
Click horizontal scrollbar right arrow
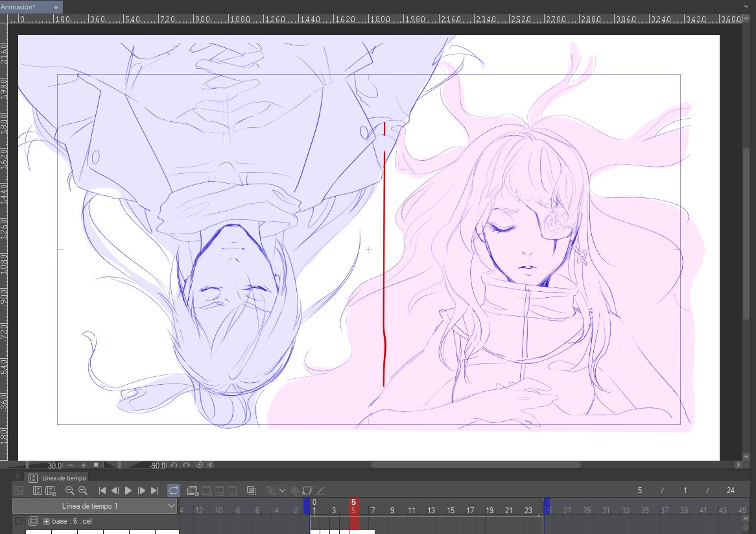coord(738,465)
